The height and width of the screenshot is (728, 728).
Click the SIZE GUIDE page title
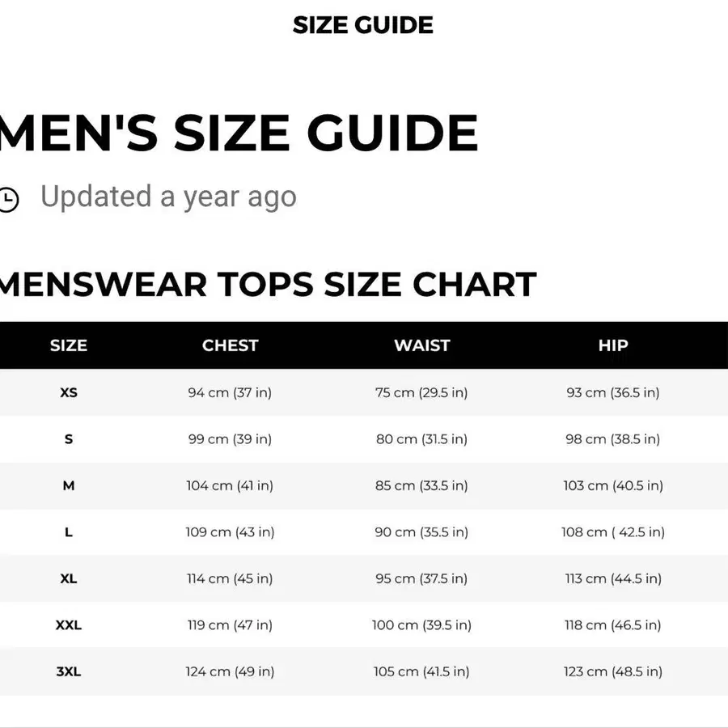(x=363, y=25)
